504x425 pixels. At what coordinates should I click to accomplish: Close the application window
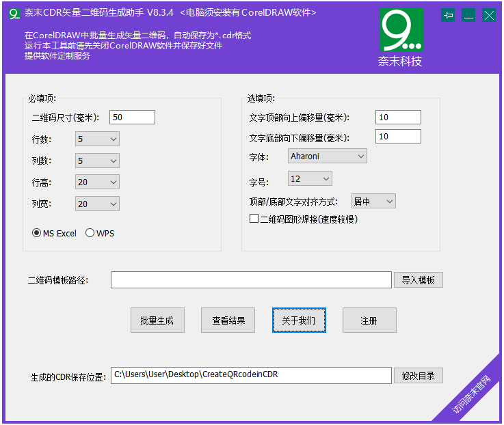[489, 15]
